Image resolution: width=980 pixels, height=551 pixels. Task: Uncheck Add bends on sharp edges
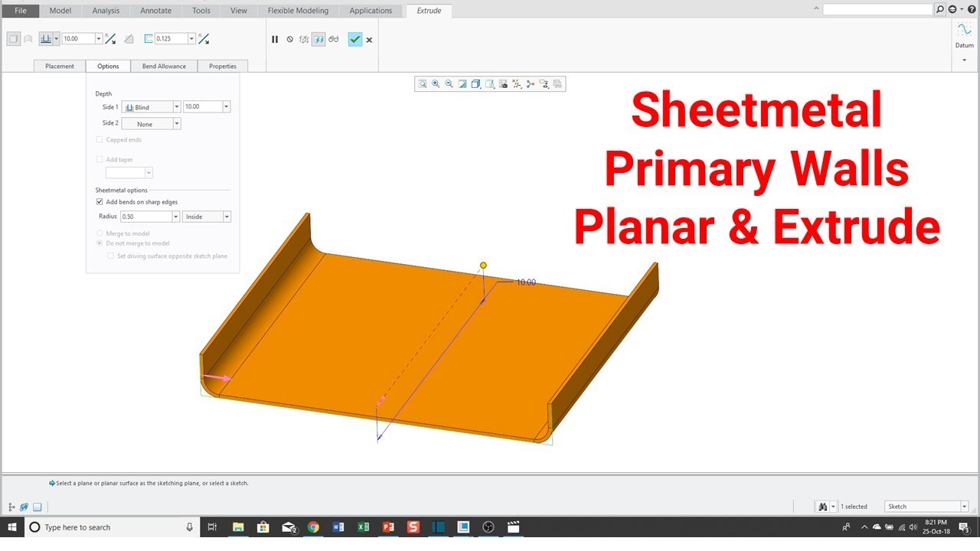pyautogui.click(x=100, y=202)
